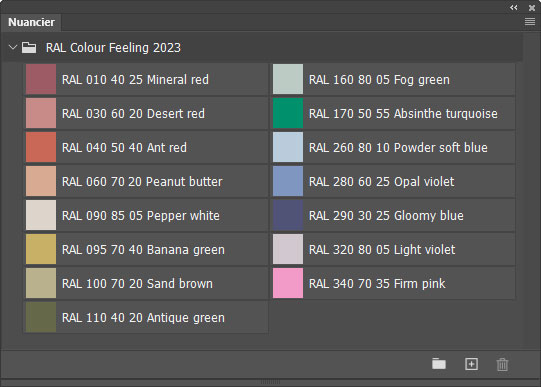Pick Banana green color swatch

pyautogui.click(x=41, y=249)
